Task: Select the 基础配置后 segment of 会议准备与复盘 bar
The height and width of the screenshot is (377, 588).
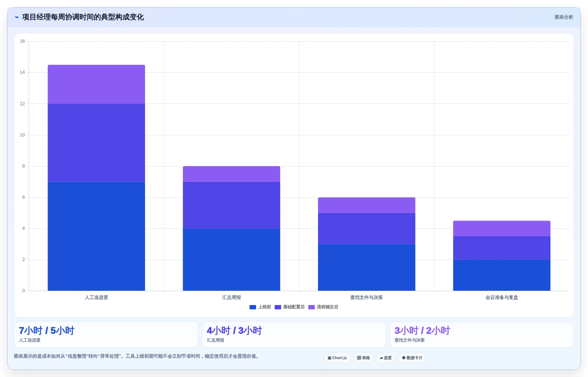Action: pyautogui.click(x=502, y=248)
